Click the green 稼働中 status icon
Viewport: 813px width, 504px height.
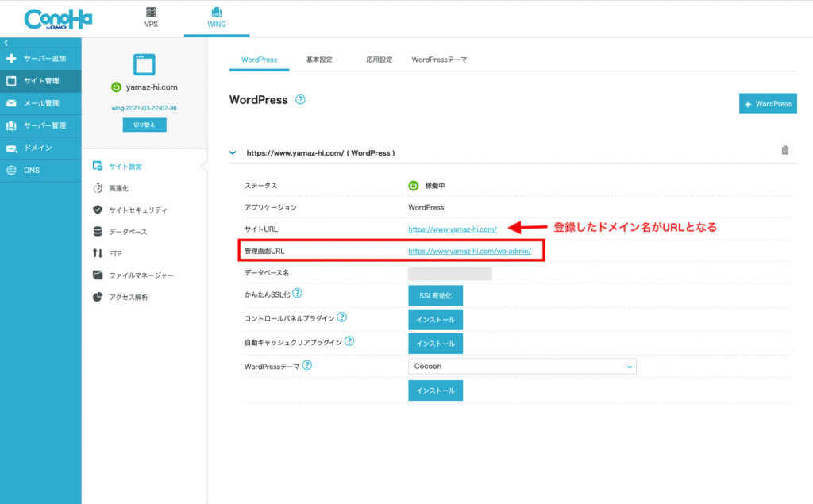pyautogui.click(x=413, y=186)
